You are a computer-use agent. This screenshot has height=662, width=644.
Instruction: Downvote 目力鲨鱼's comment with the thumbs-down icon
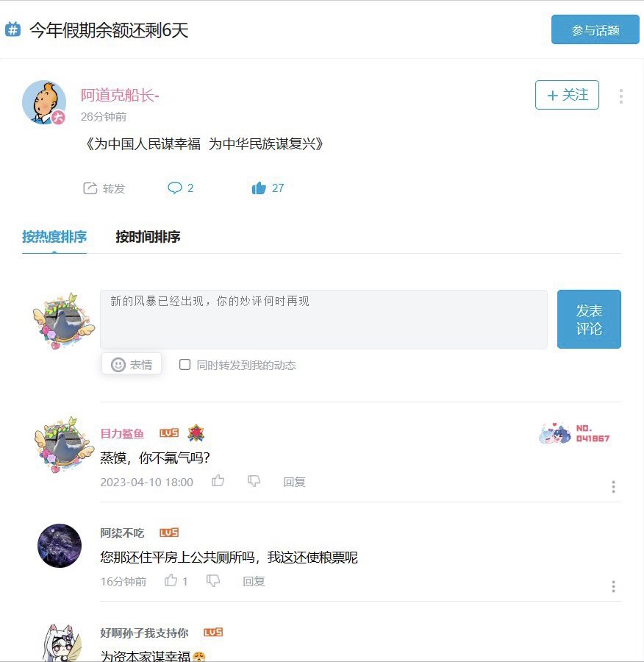254,481
